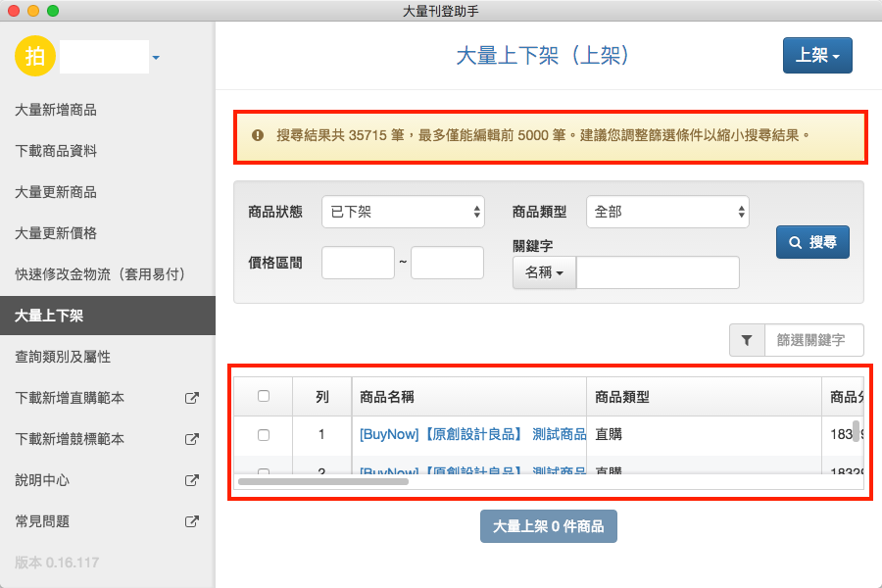Open the 商品類型 dropdown showing 全部

(667, 212)
